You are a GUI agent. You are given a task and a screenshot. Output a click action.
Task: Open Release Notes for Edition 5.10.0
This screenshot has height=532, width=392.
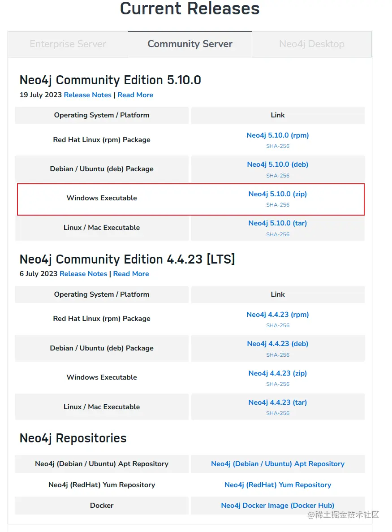[x=87, y=95]
